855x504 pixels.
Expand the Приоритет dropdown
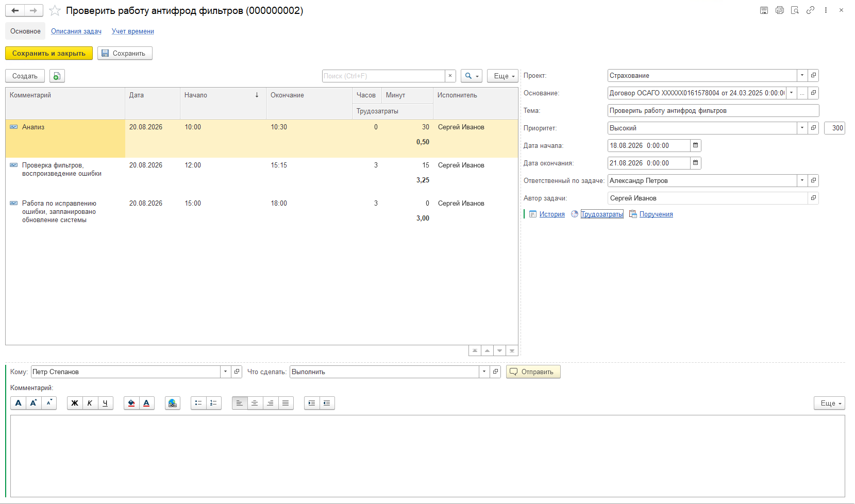[x=802, y=128]
